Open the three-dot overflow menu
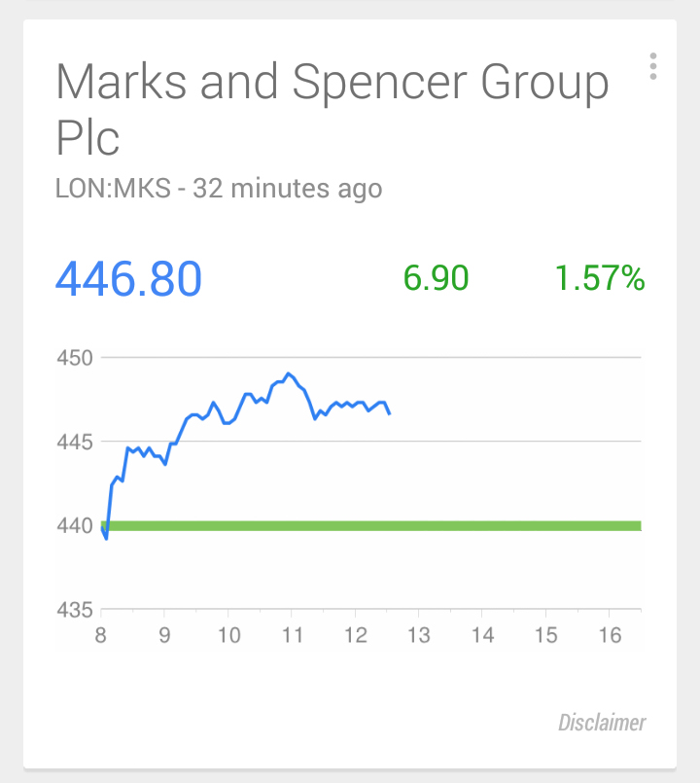Screen dimensions: 700x783 point(653,66)
